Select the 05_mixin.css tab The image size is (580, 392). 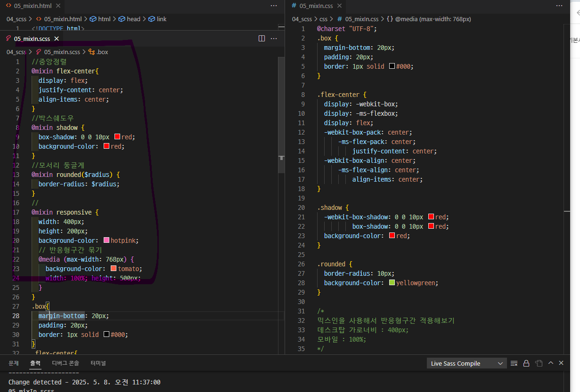(x=316, y=6)
